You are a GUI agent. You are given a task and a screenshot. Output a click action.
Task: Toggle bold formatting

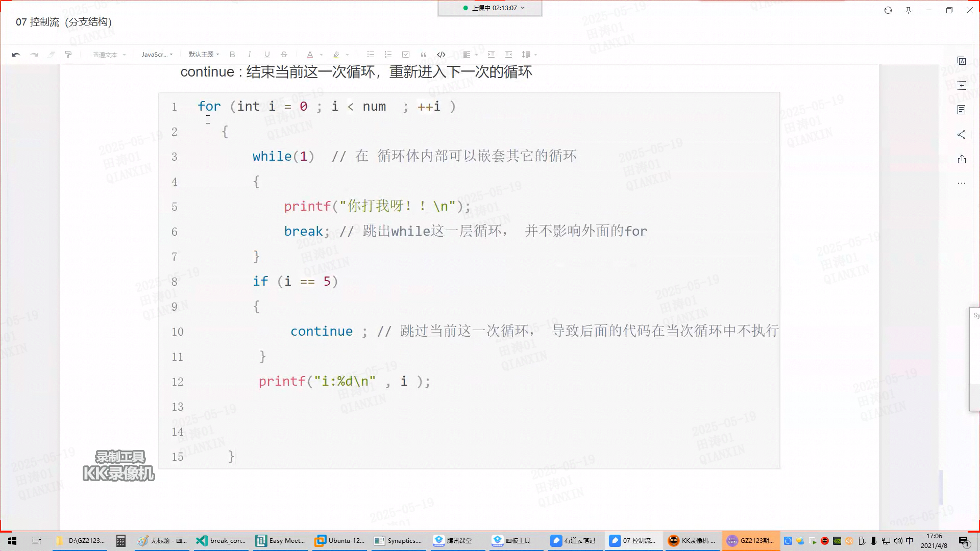tap(232, 55)
